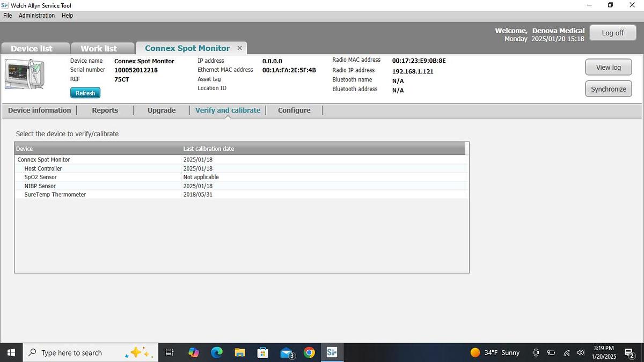Click the Windows Start button
Screen dimensions: 644x362
tap(11, 352)
